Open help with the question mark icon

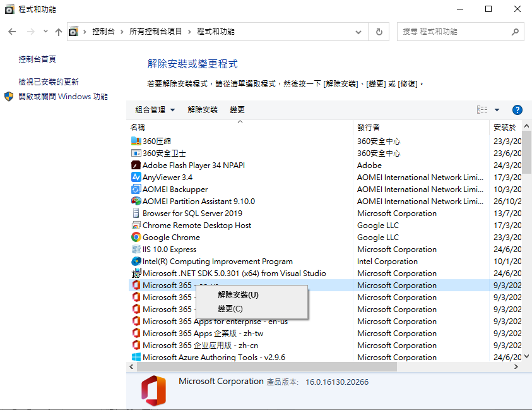(517, 110)
